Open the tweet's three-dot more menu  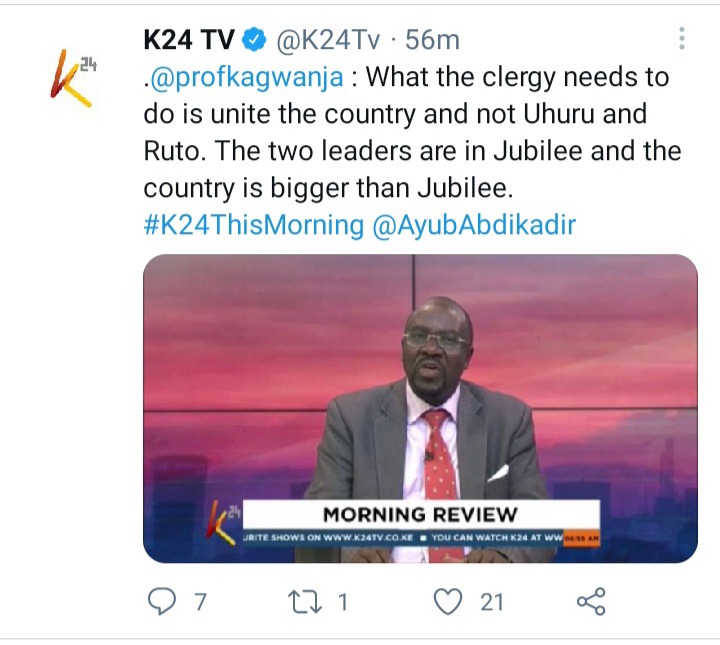point(682,38)
